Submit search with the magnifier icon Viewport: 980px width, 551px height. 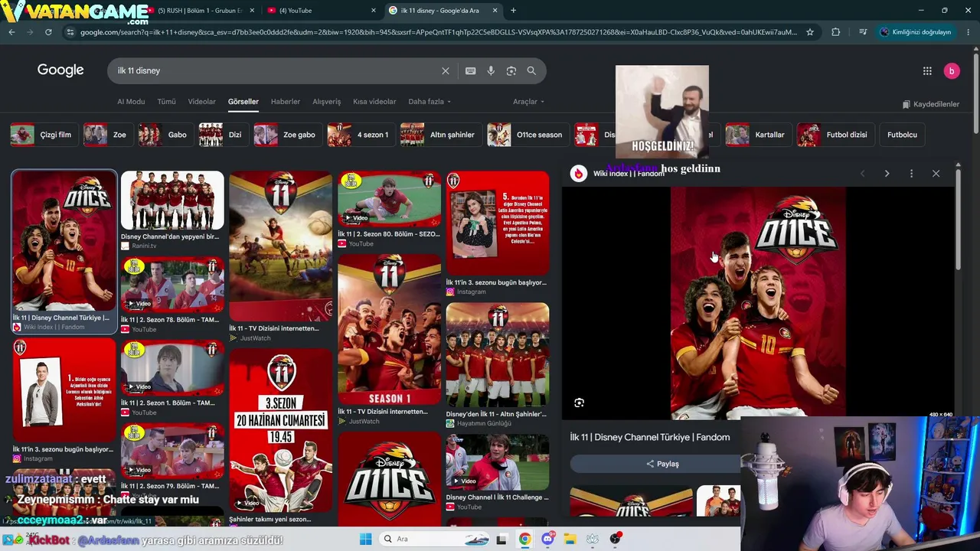pyautogui.click(x=531, y=70)
